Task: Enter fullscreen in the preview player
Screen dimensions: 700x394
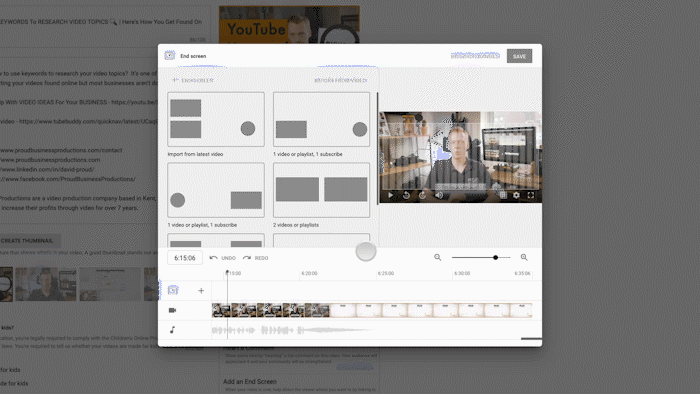Action: [x=531, y=195]
